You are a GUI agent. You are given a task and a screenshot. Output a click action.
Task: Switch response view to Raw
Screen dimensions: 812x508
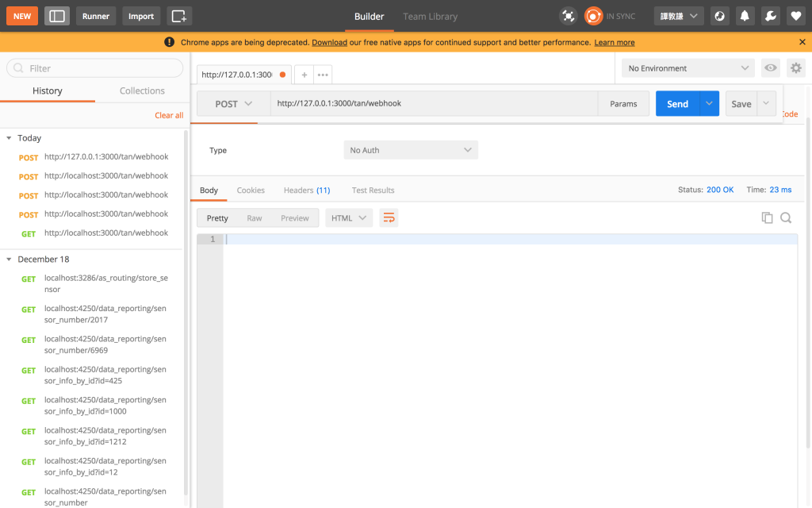(255, 218)
